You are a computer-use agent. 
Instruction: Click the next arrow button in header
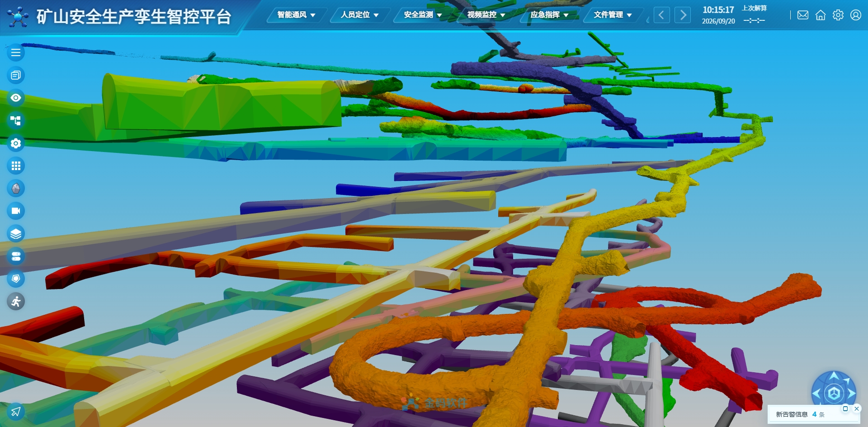683,15
